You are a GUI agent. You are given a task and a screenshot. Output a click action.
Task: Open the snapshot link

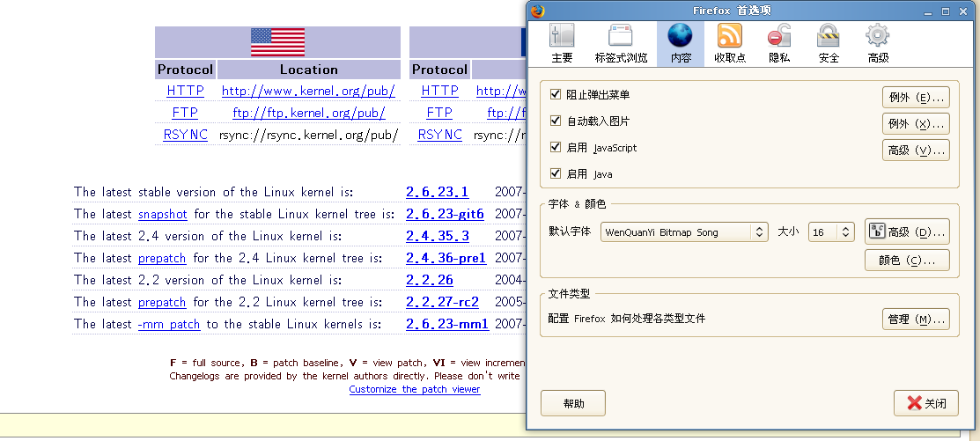click(x=163, y=214)
